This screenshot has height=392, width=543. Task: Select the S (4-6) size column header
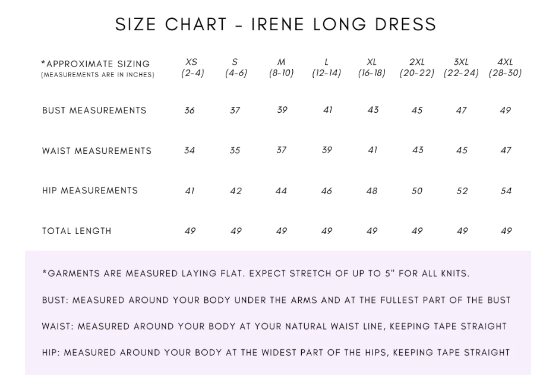tap(235, 68)
